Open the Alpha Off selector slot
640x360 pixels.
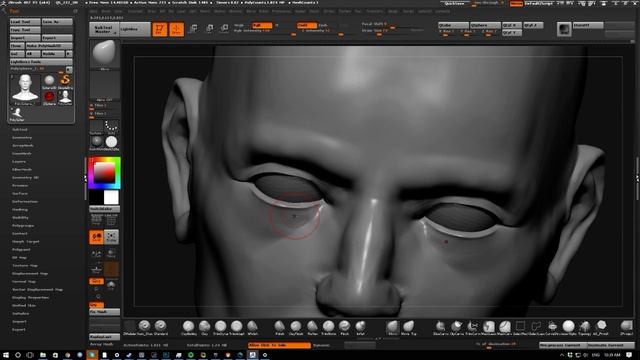click(104, 87)
